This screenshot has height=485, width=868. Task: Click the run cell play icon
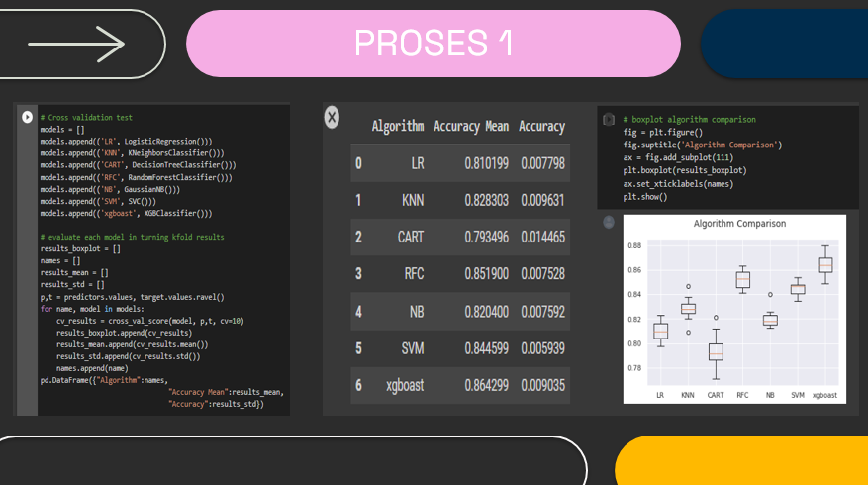[x=27, y=117]
